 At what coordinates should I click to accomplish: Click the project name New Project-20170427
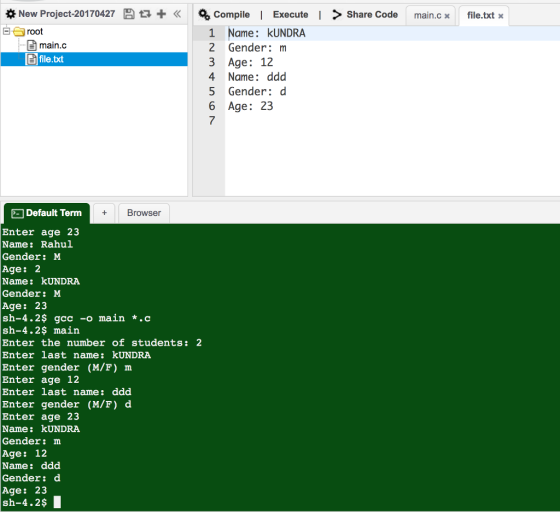click(x=67, y=14)
